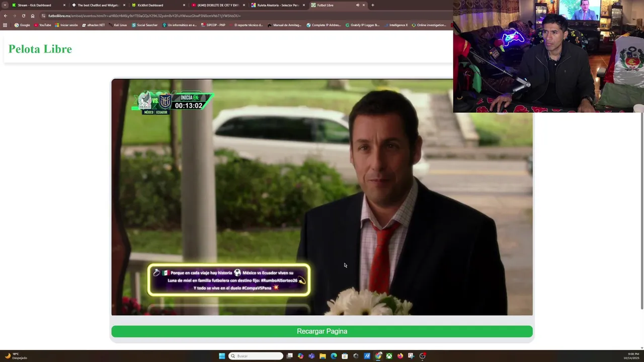Open the SIPCOP - PNP bookmark

tap(213, 25)
